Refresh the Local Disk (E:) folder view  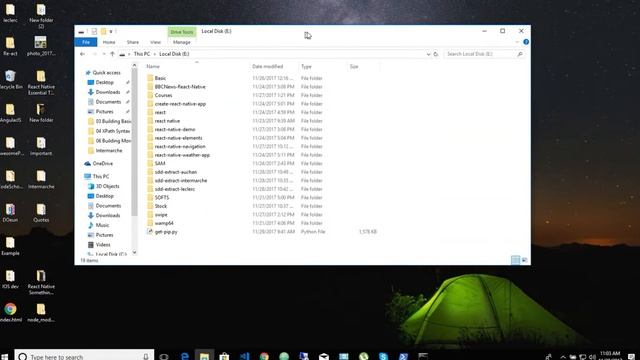[436, 54]
